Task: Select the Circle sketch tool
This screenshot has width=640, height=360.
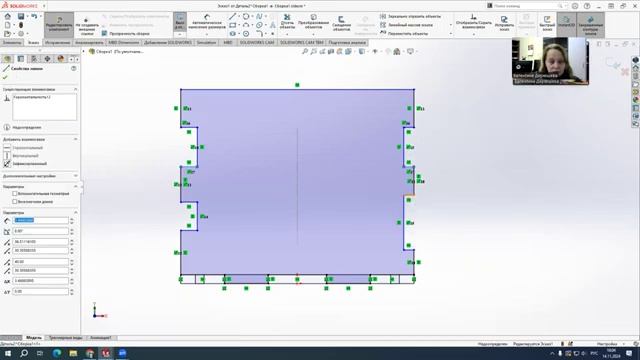Action: pyautogui.click(x=246, y=16)
